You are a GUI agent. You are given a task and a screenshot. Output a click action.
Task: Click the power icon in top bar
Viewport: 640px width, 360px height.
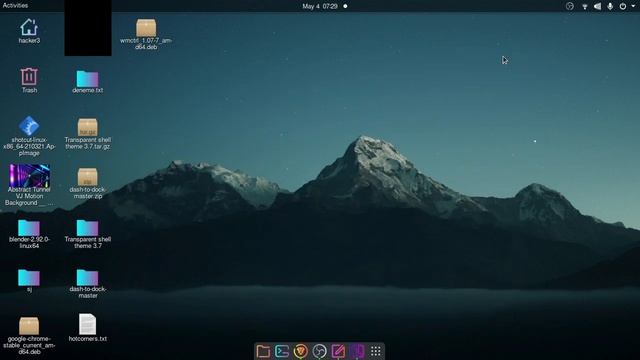pos(623,6)
